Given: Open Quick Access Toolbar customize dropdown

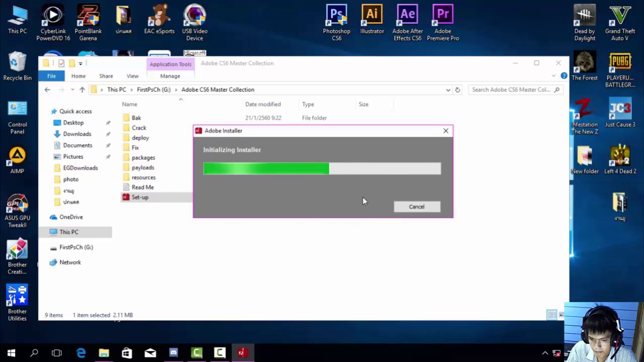Looking at the screenshot, I should (80, 63).
